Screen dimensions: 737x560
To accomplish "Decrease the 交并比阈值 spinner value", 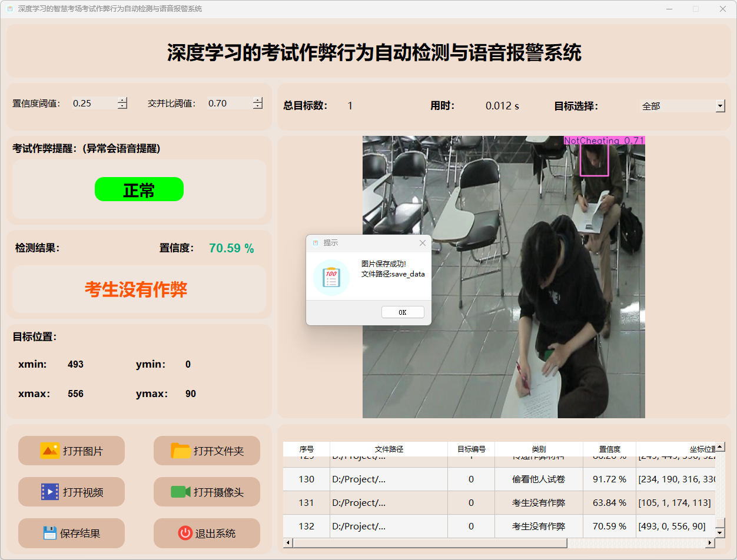I will click(257, 106).
